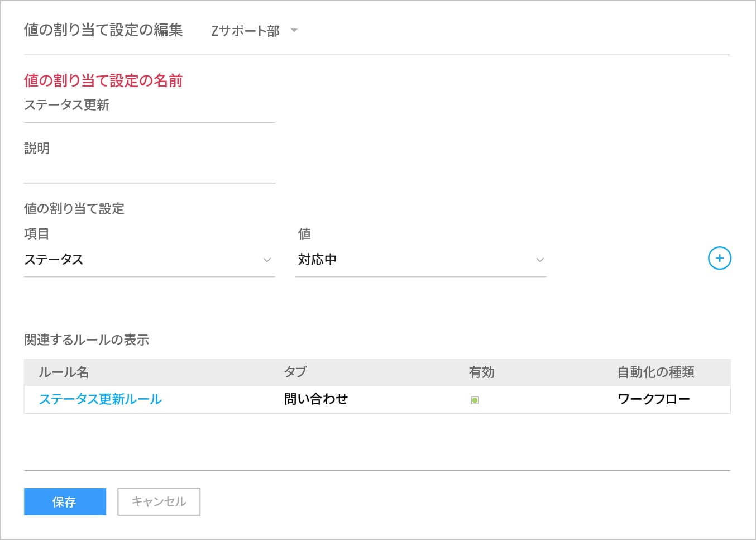The width and height of the screenshot is (756, 540).
Task: Click chevron on the ステータス field
Action: 267,260
